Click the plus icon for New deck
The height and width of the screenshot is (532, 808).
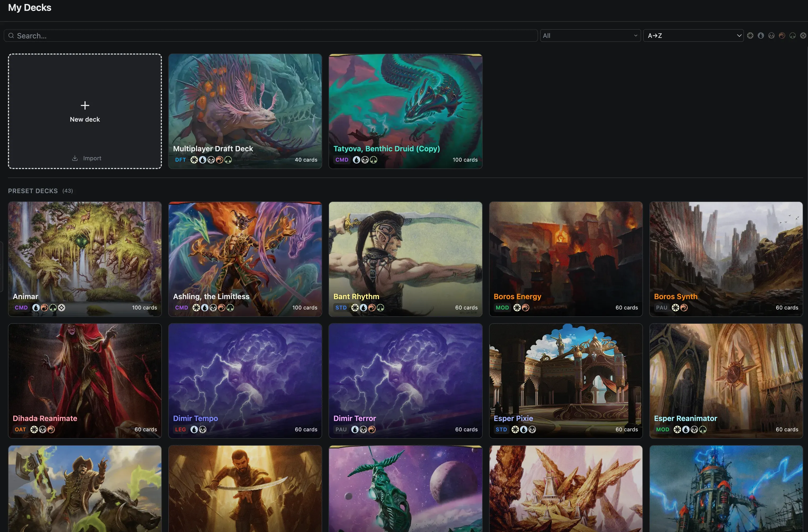(85, 105)
